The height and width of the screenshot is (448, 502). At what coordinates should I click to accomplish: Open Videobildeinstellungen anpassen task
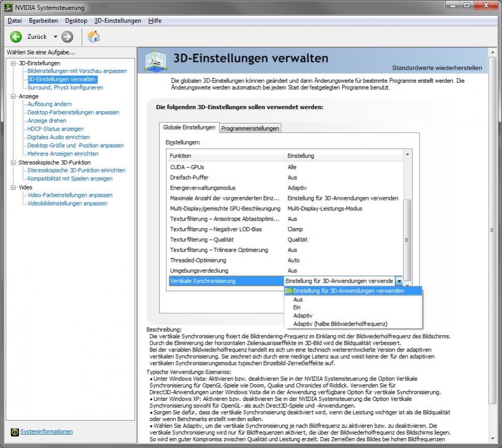[68, 204]
